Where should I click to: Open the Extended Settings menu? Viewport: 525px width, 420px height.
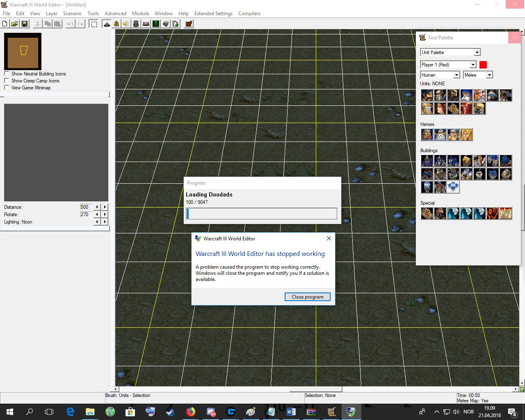[x=213, y=14]
